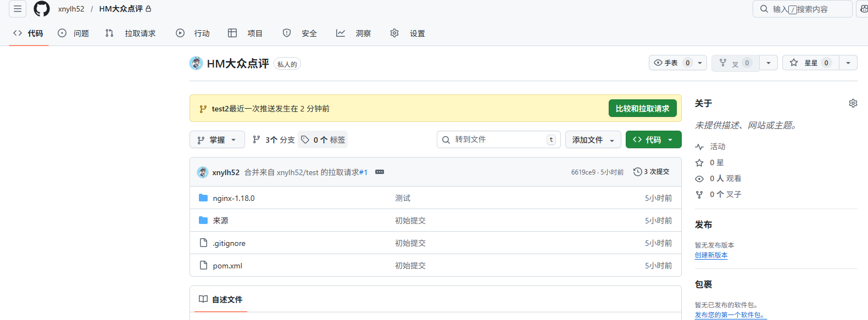Open the pom.xml file

click(227, 266)
